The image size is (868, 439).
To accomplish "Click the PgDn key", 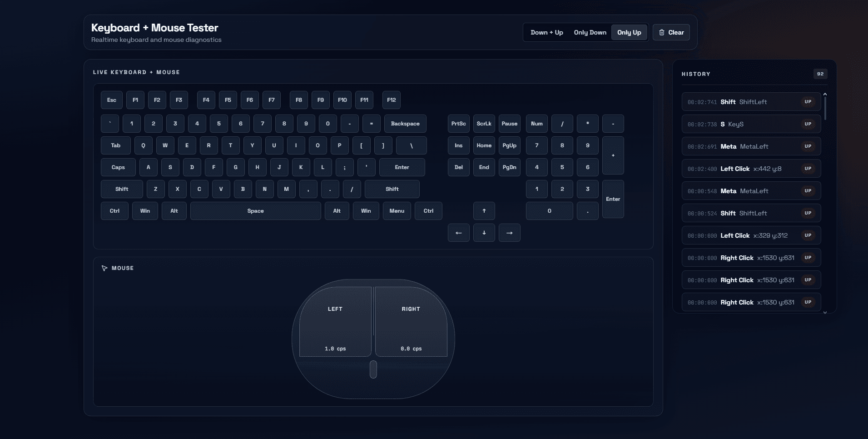I will point(510,167).
